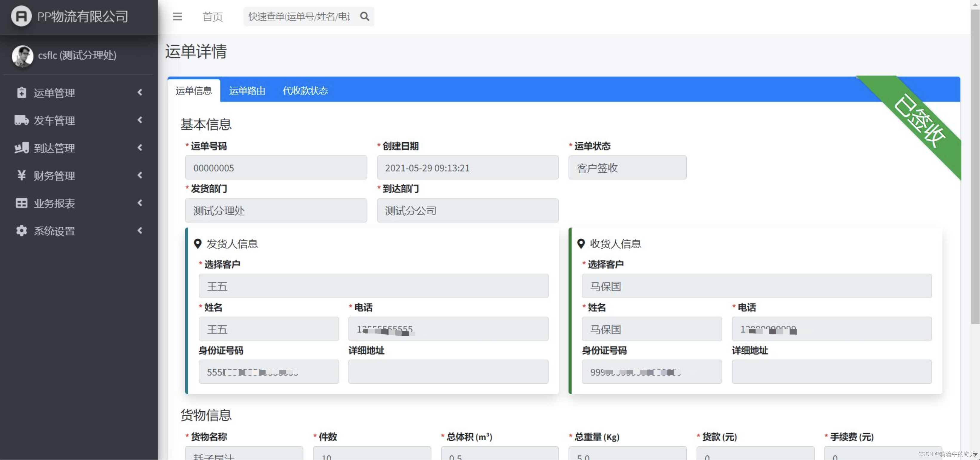
Task: Click the 系统设置 gear icon
Action: tap(21, 231)
